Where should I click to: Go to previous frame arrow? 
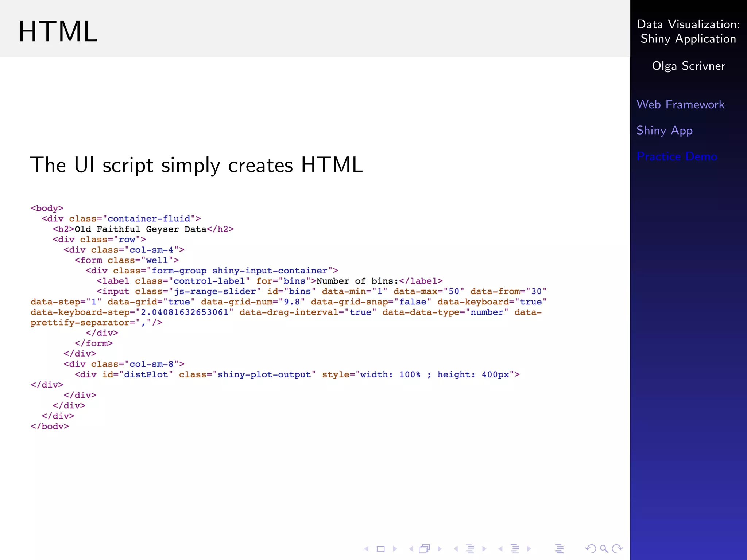pyautogui.click(x=411, y=549)
